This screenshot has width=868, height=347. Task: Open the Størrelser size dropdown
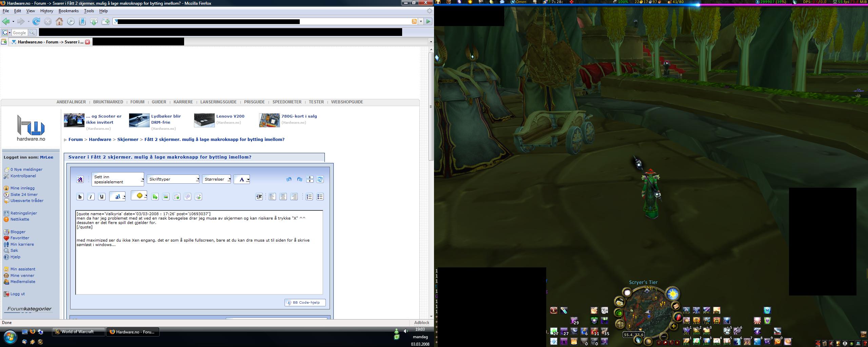216,179
